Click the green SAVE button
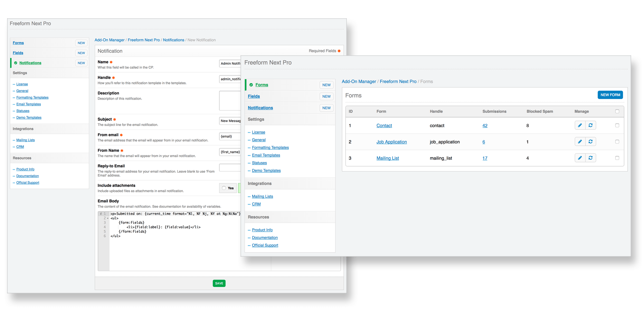 click(219, 283)
